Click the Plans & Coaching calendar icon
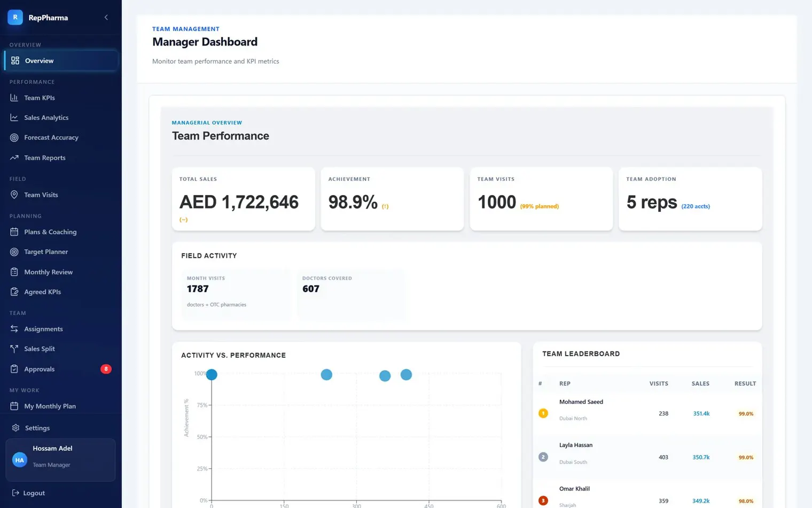The width and height of the screenshot is (812, 508). tap(14, 232)
